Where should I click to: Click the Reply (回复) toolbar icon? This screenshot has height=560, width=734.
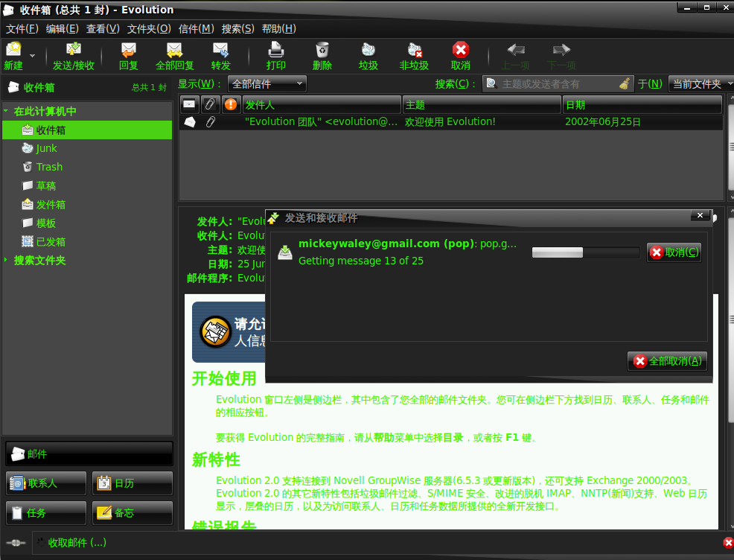coord(128,49)
